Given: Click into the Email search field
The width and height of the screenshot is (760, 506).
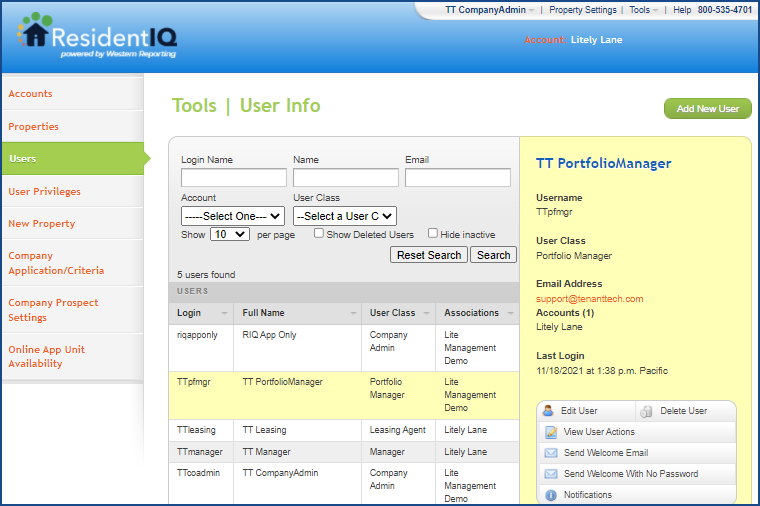Looking at the screenshot, I should [x=458, y=177].
